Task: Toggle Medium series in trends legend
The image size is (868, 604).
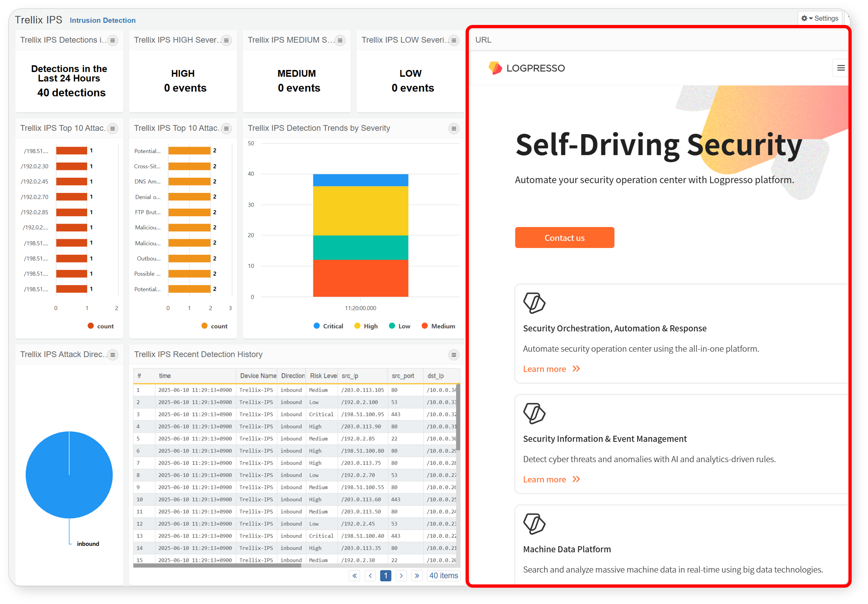Action: (x=438, y=326)
